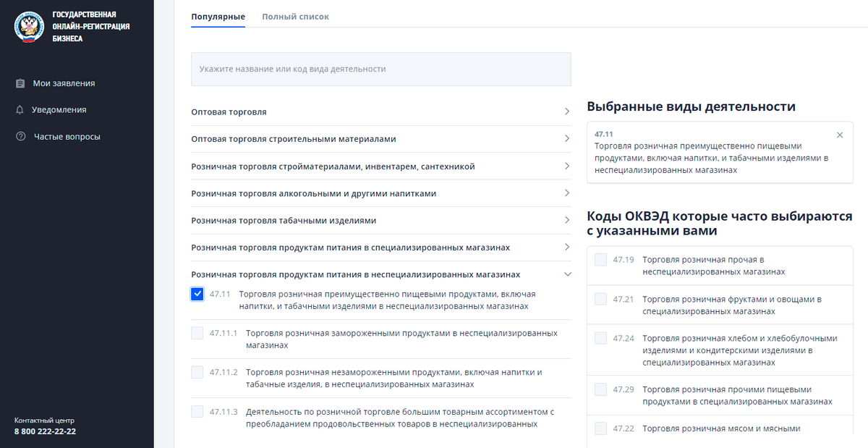Open Уведомления in the sidebar

click(x=59, y=110)
